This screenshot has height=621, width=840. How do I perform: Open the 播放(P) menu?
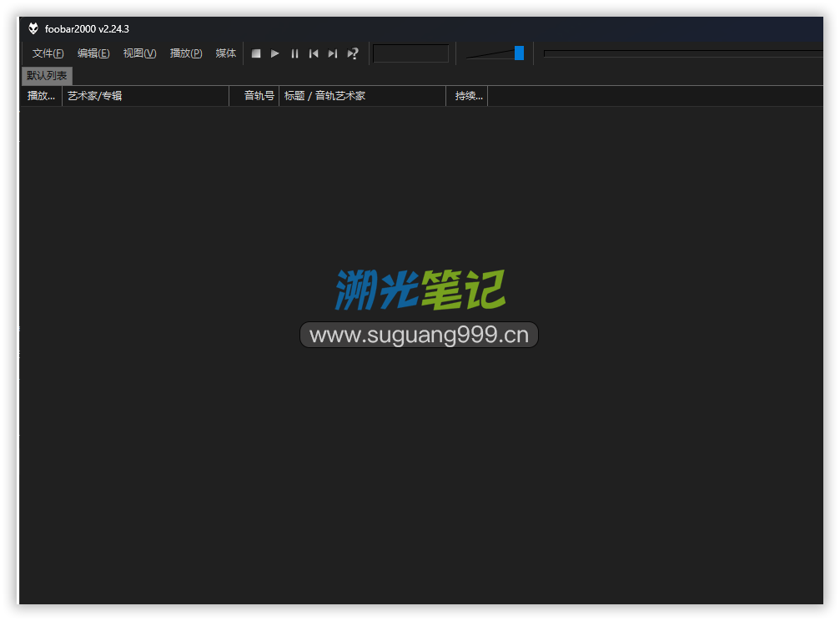coord(186,53)
